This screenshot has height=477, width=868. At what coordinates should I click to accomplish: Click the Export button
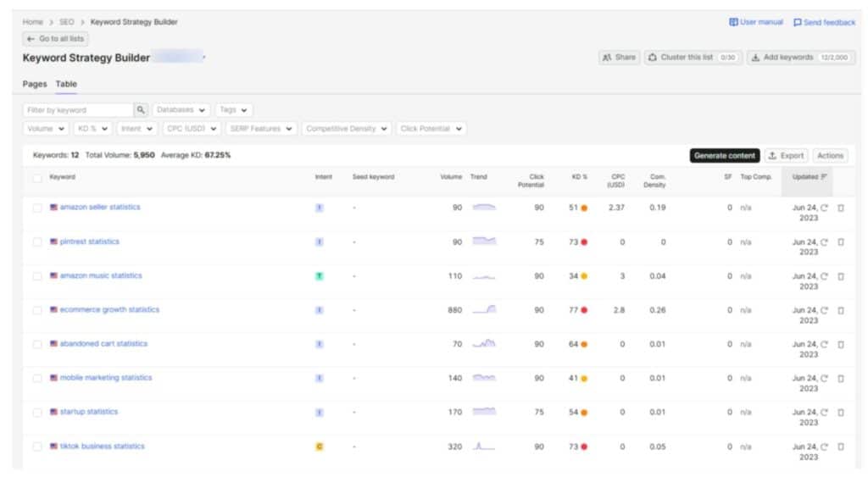click(x=786, y=156)
